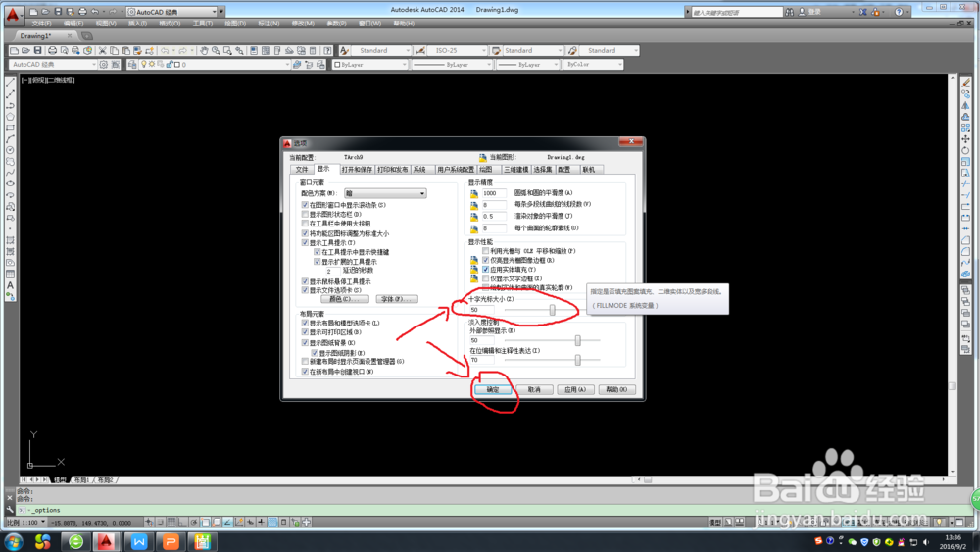
Task: Open the 工具(T) menu
Action: [x=203, y=24]
